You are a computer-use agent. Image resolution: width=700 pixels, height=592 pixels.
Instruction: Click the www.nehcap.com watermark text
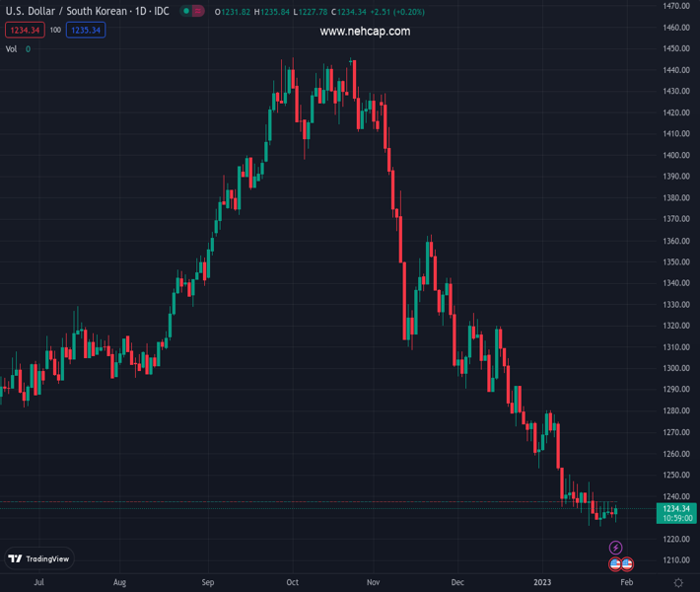coord(365,32)
